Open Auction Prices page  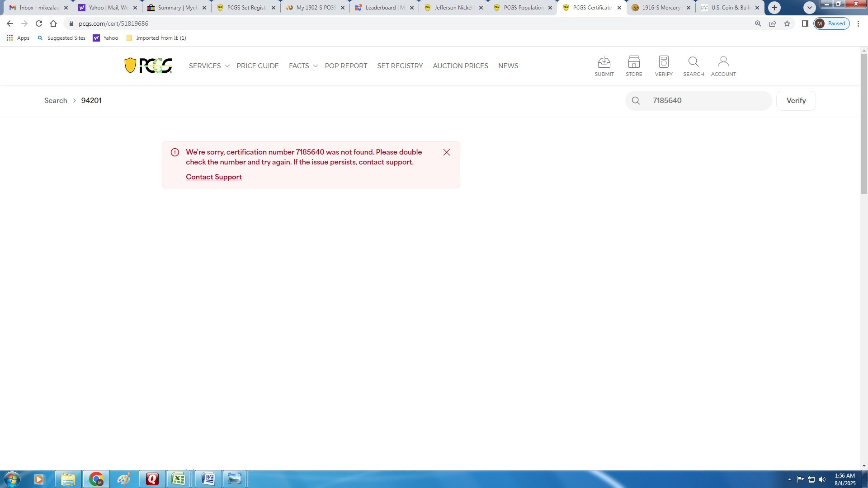(x=460, y=66)
